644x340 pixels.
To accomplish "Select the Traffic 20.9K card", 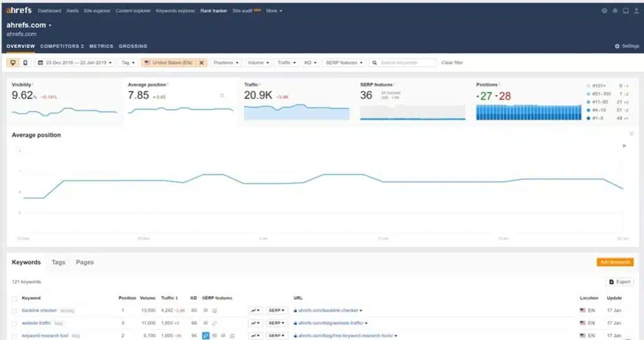I will pos(297,101).
